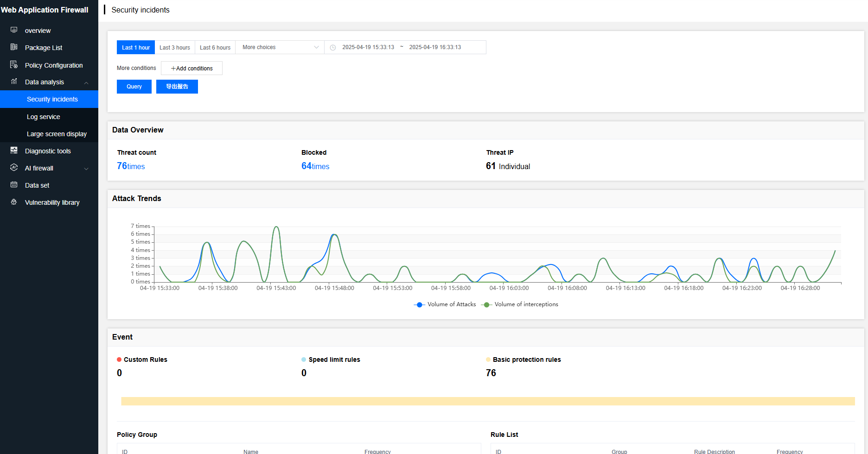
Task: Click the 64times blocked count link
Action: (315, 166)
